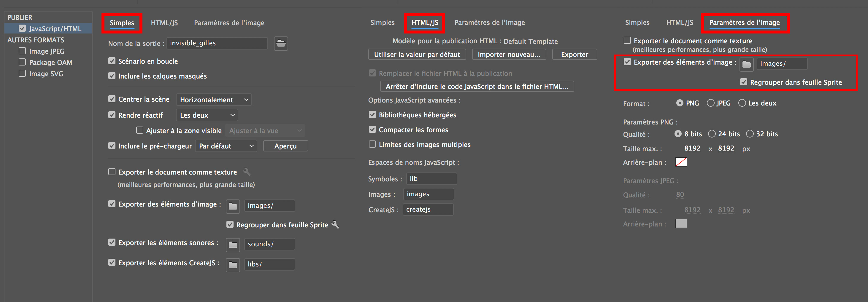Browse output folder next to Nom de la sortie
This screenshot has width=868, height=302.
coord(281,44)
